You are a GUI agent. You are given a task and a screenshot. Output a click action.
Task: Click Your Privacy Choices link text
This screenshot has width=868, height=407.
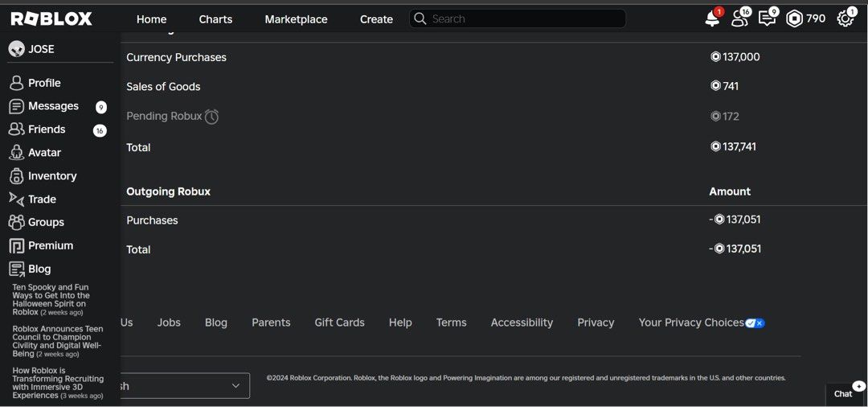[691, 323]
